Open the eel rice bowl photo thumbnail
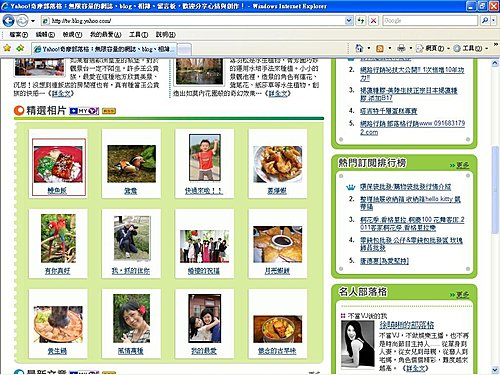The image size is (500, 375). coord(58,164)
